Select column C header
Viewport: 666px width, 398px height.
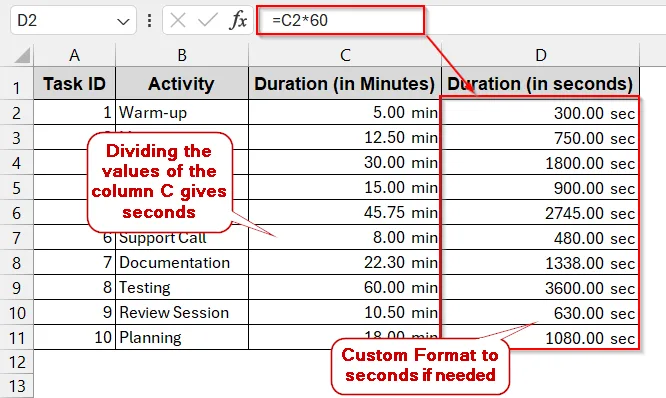point(345,55)
